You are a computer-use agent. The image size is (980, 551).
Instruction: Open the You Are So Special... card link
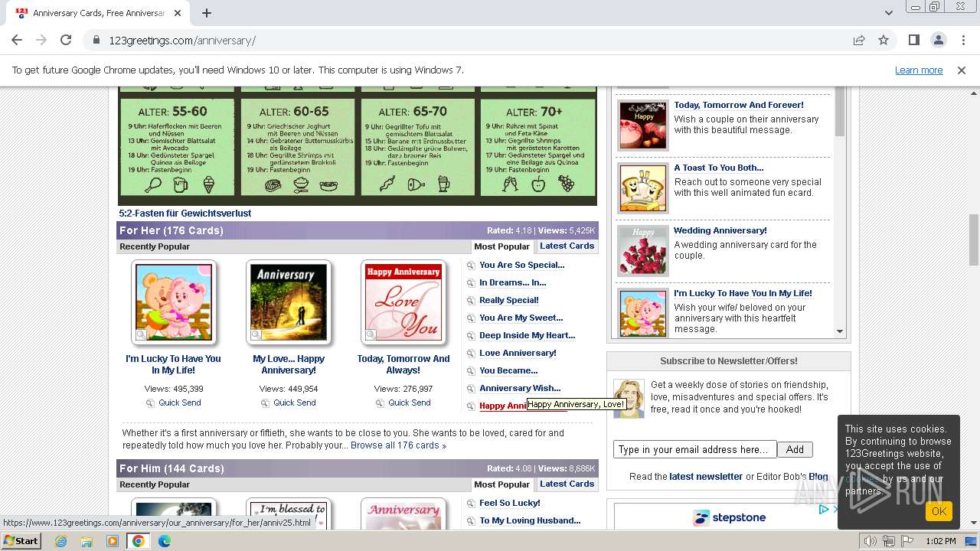tap(521, 265)
